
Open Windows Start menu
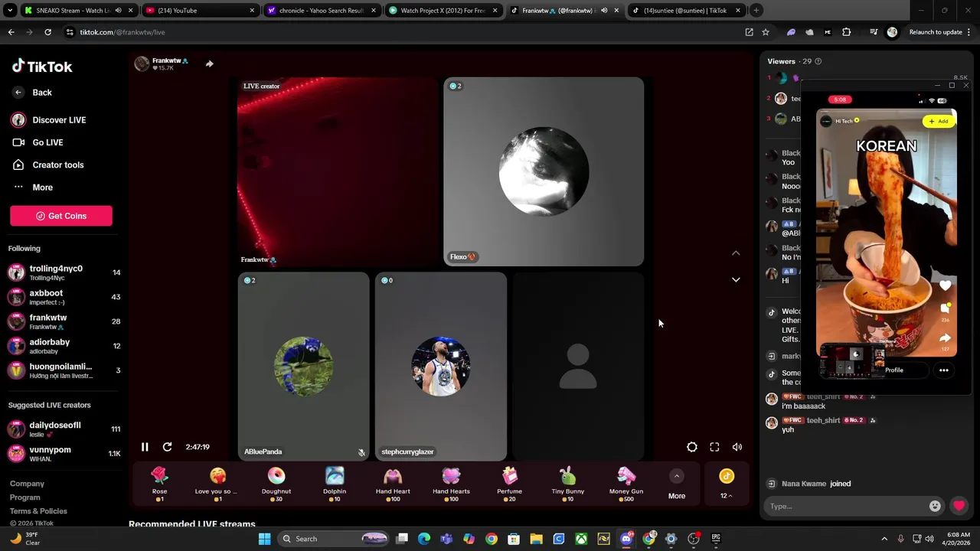264,539
